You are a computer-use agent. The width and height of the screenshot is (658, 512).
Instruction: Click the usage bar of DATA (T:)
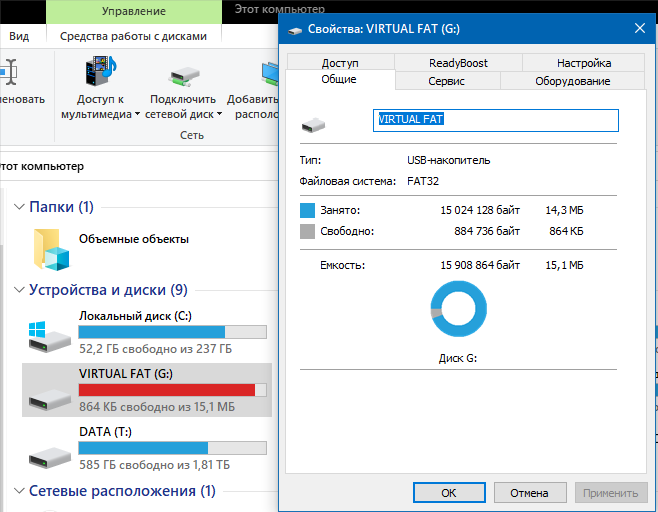(x=172, y=448)
